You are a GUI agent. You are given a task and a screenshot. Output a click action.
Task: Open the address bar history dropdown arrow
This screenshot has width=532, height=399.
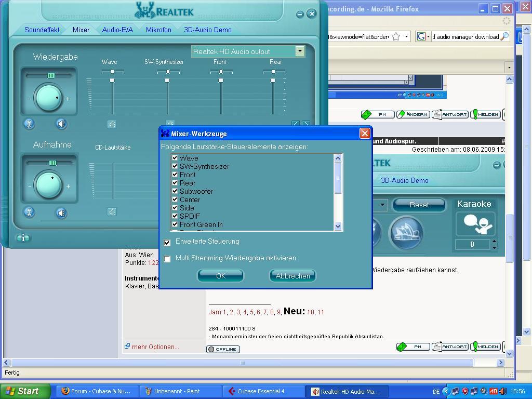(x=406, y=36)
